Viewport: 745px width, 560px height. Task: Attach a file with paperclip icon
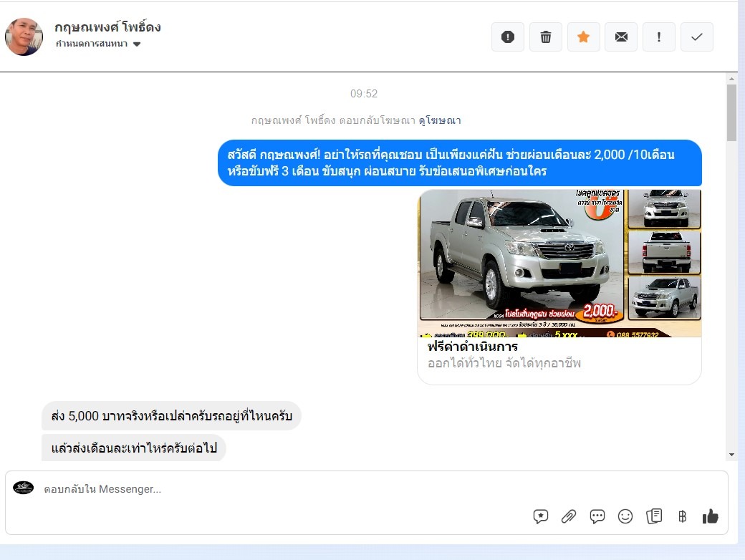569,516
